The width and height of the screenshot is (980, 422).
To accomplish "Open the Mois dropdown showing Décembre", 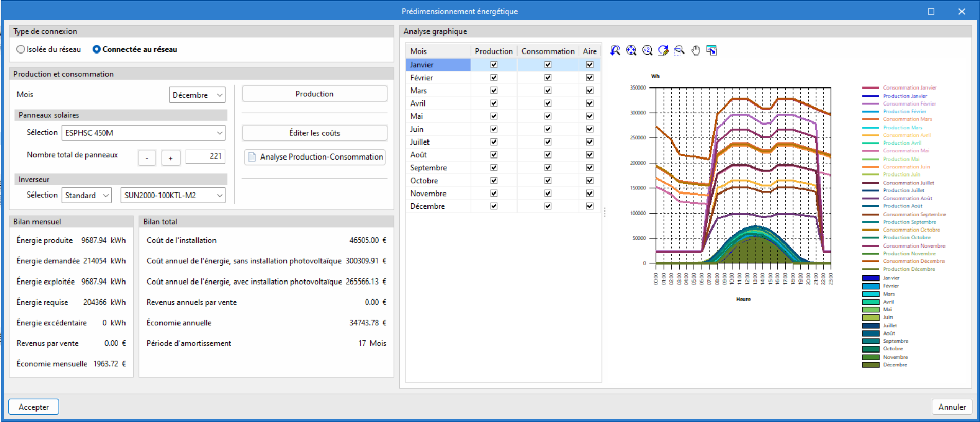I will coord(197,95).
